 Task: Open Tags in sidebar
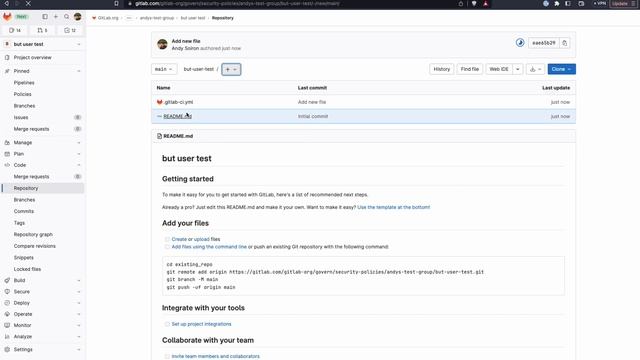43,223
